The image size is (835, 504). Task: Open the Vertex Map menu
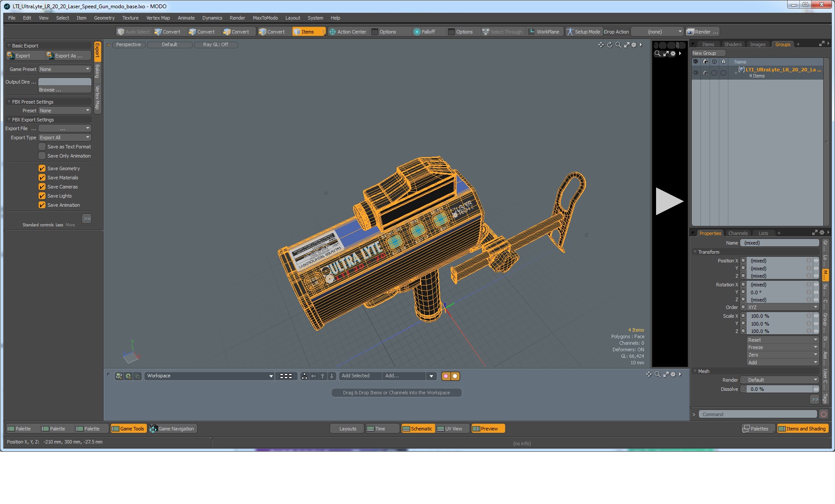pos(158,18)
